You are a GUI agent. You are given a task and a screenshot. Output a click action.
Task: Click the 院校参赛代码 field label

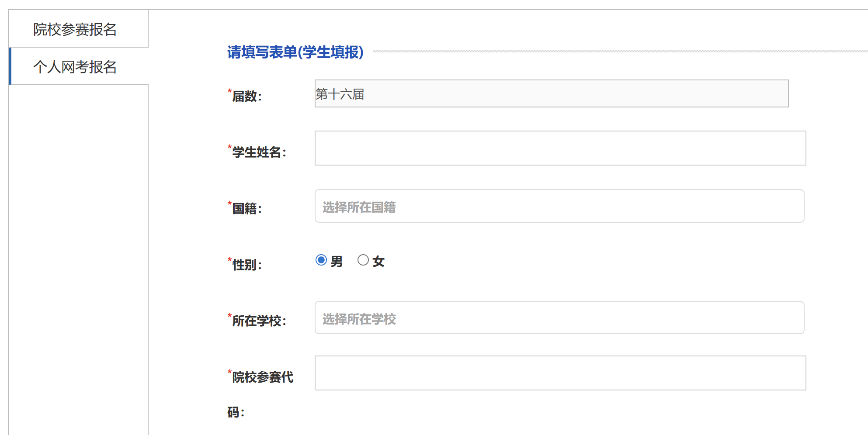(x=262, y=377)
